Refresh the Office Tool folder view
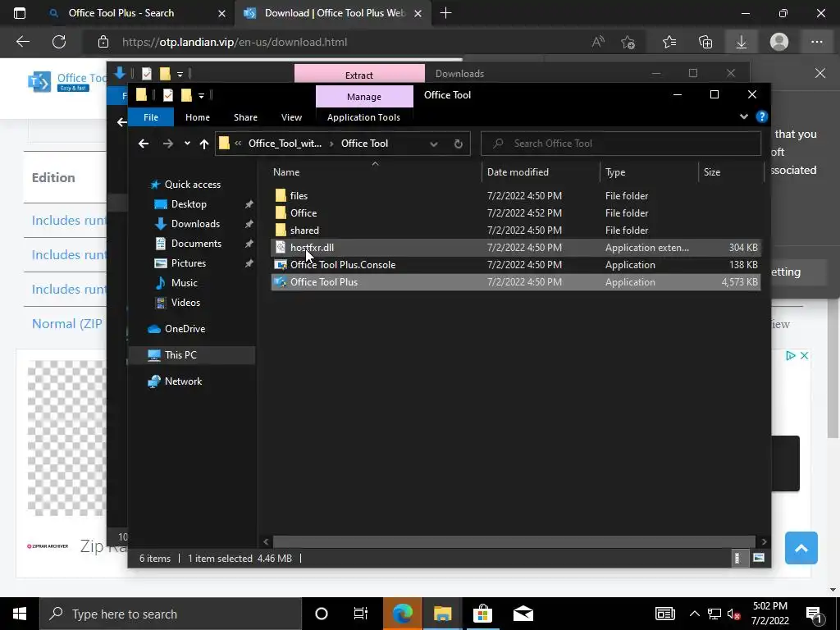Viewport: 840px width, 630px height. tap(458, 144)
